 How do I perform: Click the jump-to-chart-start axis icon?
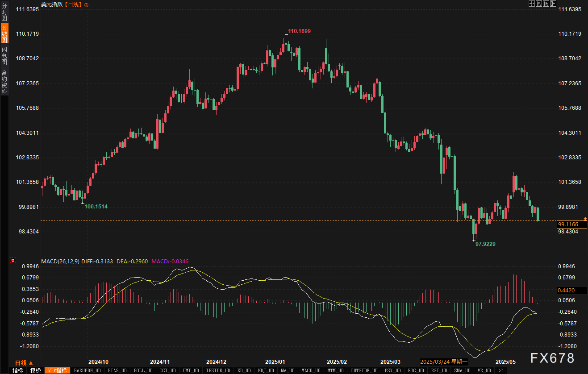(x=539, y=4)
